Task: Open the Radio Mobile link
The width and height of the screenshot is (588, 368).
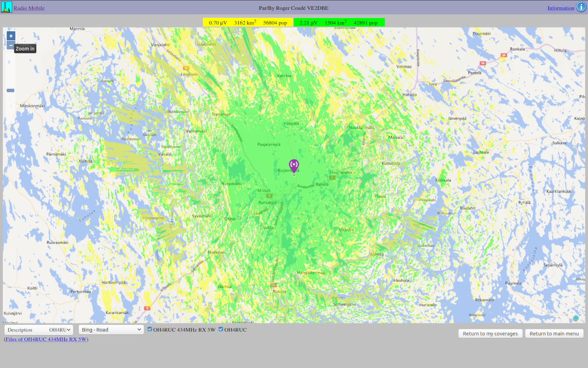Action: pyautogui.click(x=29, y=8)
